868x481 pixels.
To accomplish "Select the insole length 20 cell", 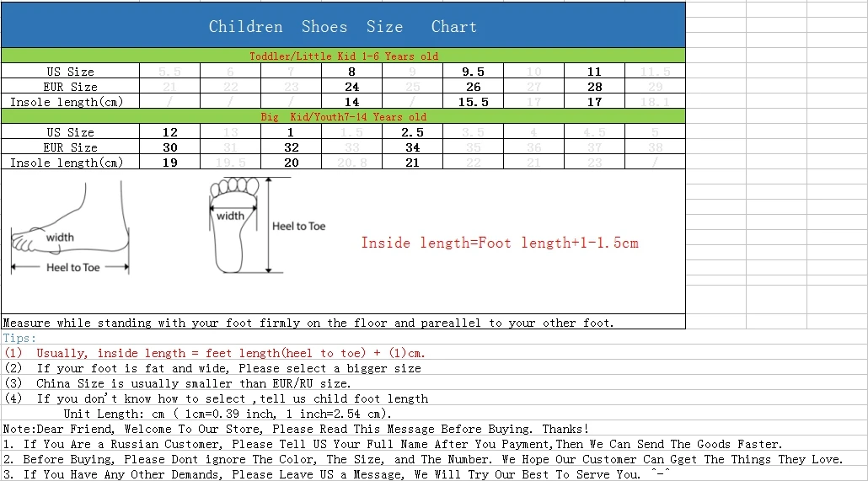I will point(292,163).
